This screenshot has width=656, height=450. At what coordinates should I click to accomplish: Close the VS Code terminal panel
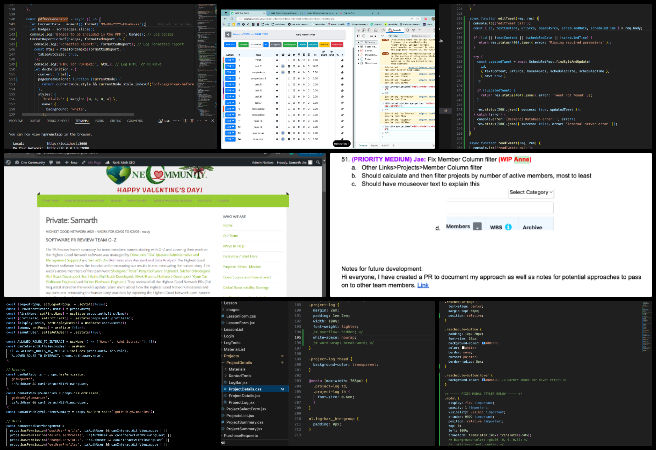tap(213, 121)
